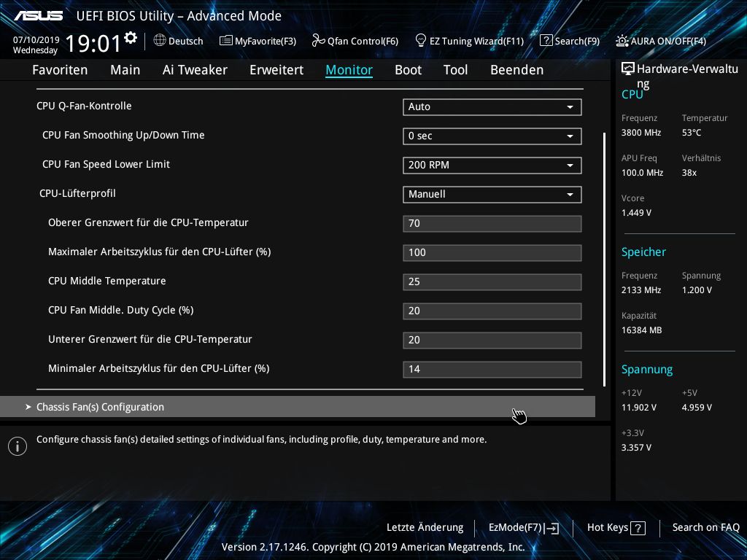
Task: Click Qfan Control(F6) label
Action: click(x=363, y=42)
